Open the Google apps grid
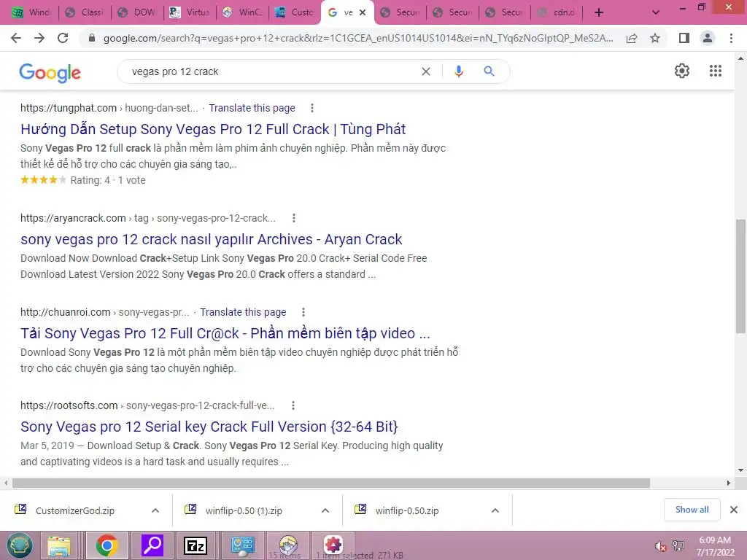This screenshot has width=747, height=560. [716, 71]
